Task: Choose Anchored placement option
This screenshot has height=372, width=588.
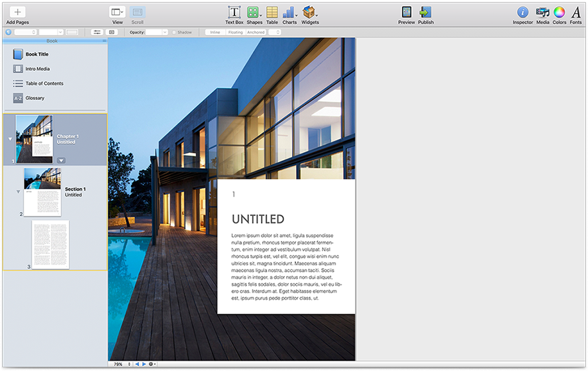Action: [x=256, y=32]
